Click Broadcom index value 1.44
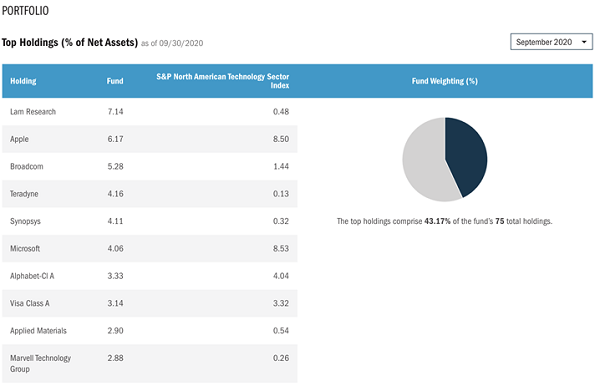Screen dimensions: 600x386 click(281, 166)
